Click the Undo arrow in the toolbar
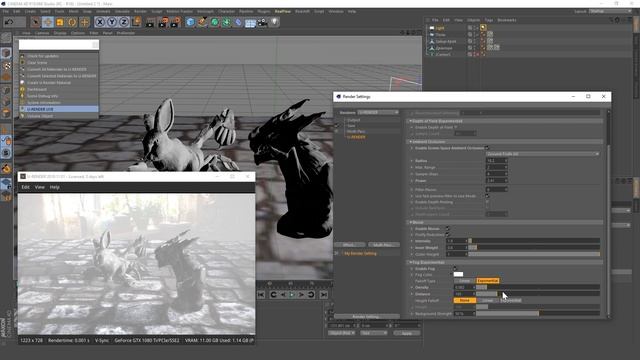 [x=9, y=22]
